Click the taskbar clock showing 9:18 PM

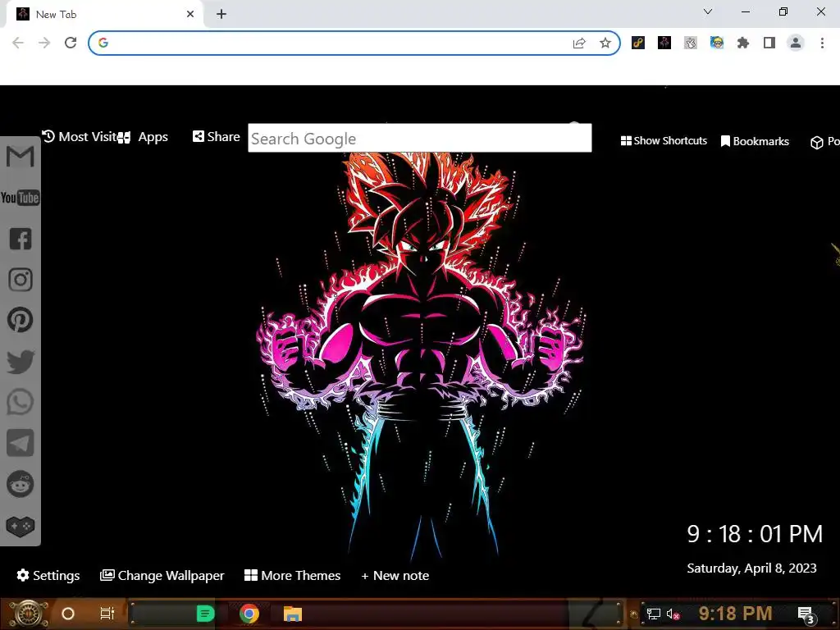pyautogui.click(x=735, y=614)
